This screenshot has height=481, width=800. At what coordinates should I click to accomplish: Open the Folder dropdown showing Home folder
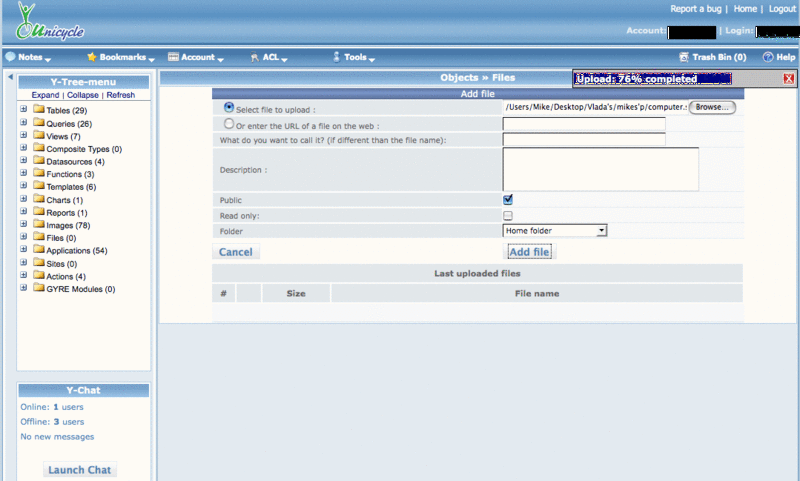555,231
